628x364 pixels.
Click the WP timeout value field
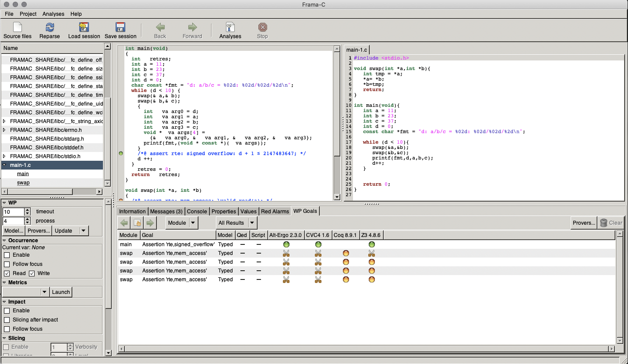[x=14, y=212]
